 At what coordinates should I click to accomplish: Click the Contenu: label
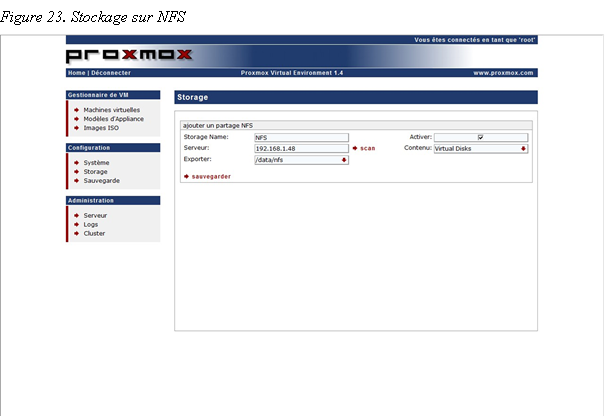418,148
